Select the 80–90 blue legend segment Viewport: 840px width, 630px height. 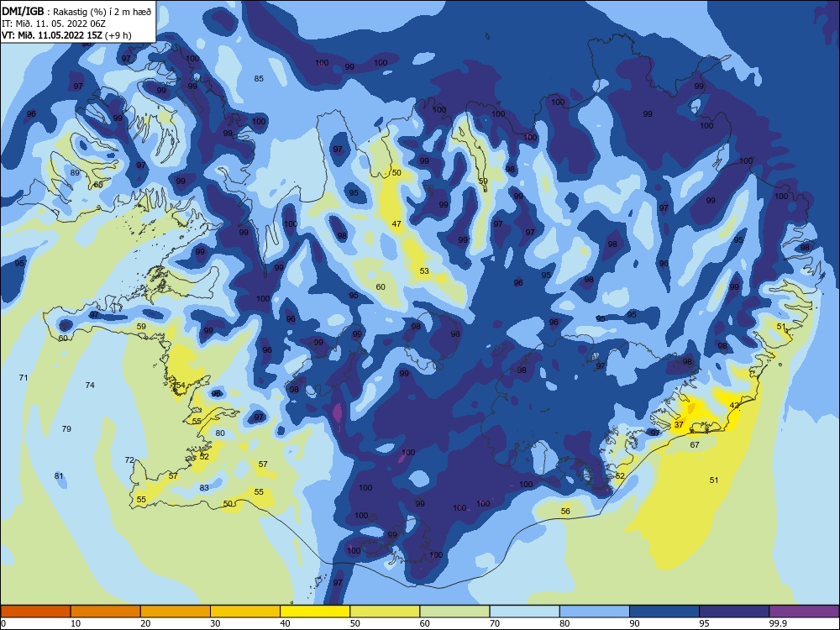595,612
